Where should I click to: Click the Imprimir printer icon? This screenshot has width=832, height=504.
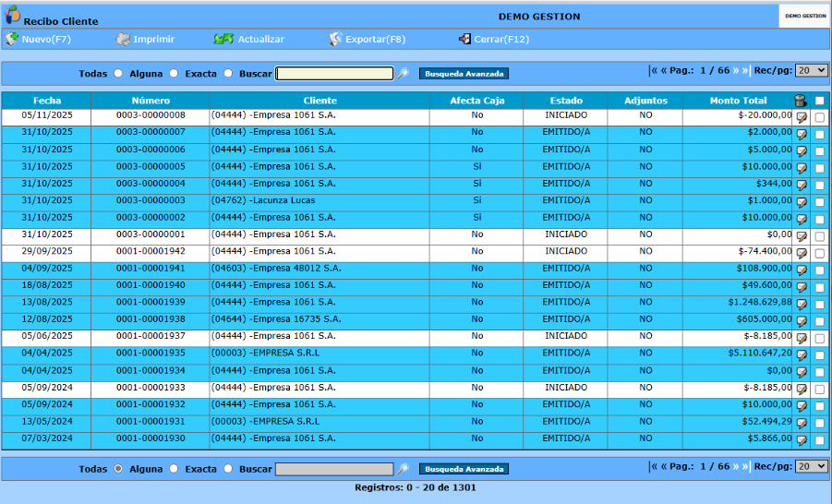(123, 39)
